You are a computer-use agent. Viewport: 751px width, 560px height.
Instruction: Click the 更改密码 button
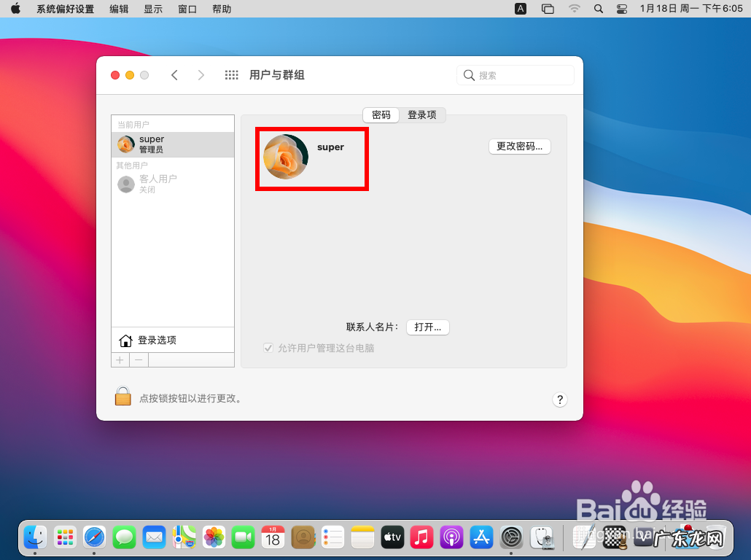click(519, 147)
